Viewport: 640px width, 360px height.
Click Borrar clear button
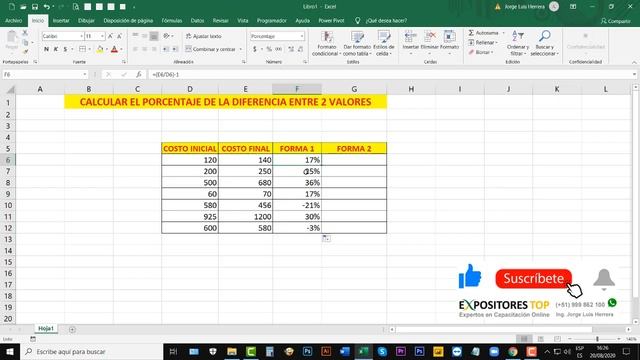481,52
